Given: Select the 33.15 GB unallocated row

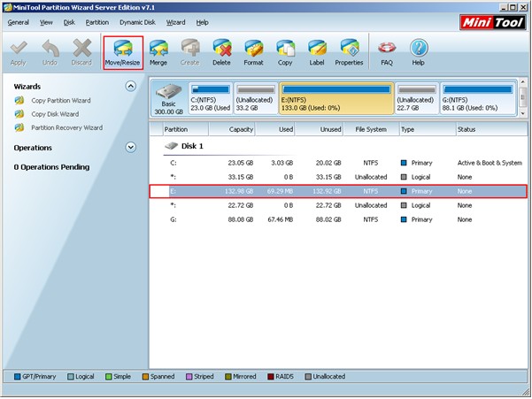Looking at the screenshot, I should click(338, 177).
